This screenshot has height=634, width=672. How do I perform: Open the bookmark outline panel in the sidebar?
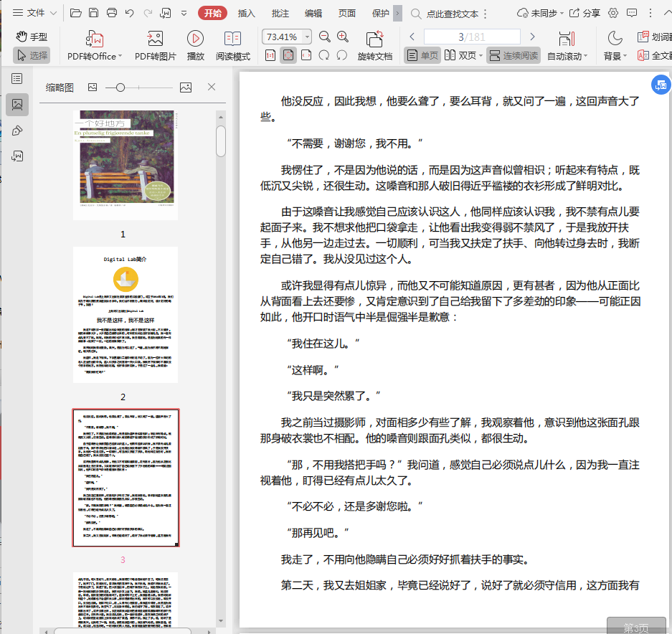pyautogui.click(x=17, y=78)
